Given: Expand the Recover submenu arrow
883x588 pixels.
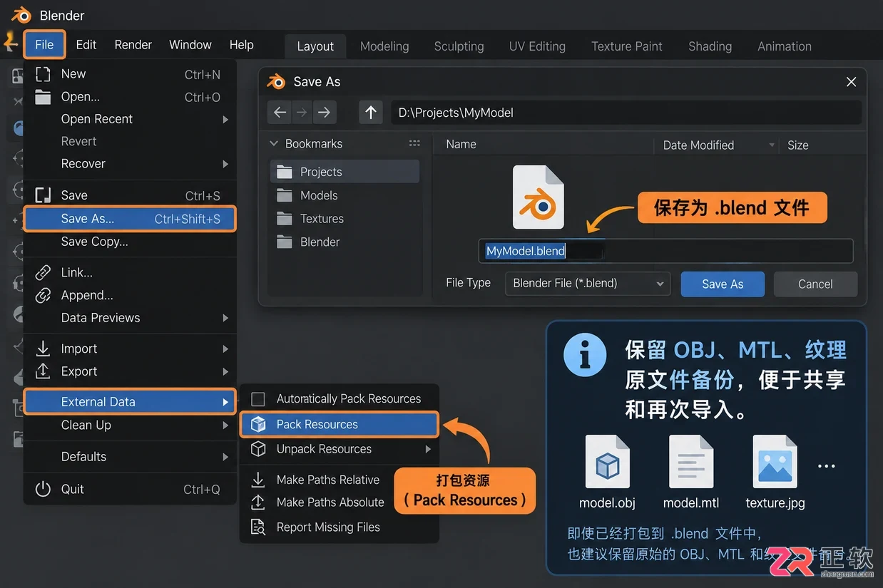Looking at the screenshot, I should (x=225, y=164).
